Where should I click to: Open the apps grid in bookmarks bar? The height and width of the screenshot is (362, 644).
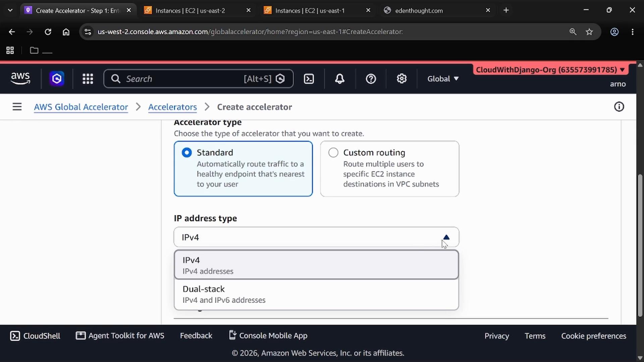tap(10, 50)
